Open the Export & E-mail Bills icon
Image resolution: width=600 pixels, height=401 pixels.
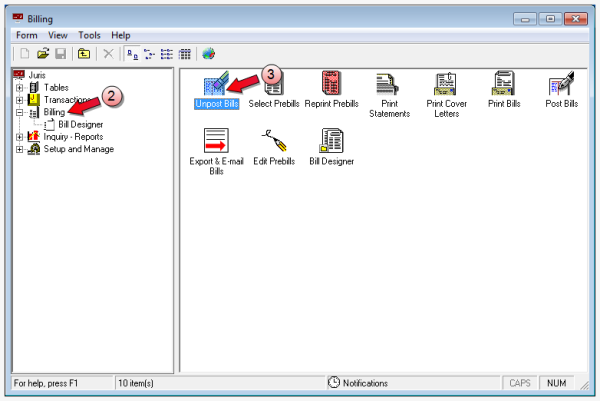(x=216, y=140)
